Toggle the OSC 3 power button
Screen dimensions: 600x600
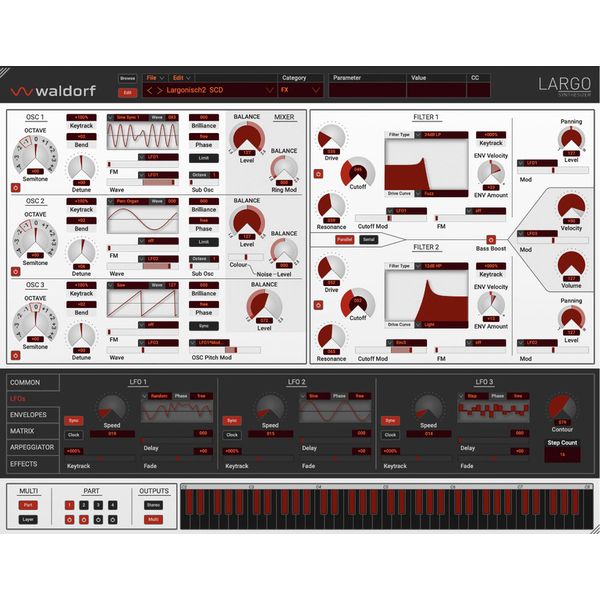15,355
